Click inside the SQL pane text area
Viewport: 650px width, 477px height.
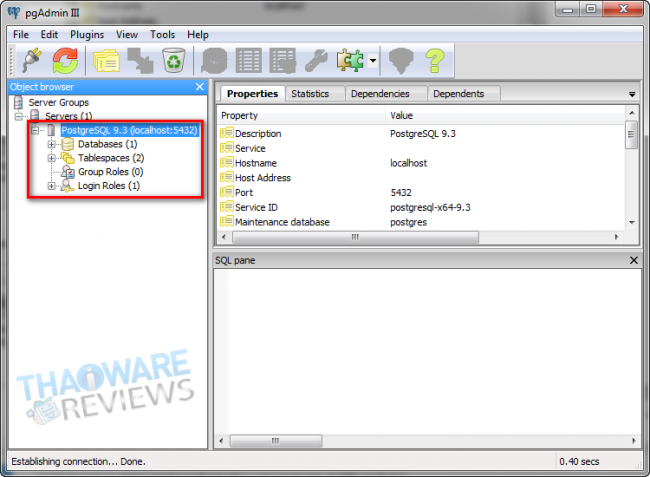[427, 351]
